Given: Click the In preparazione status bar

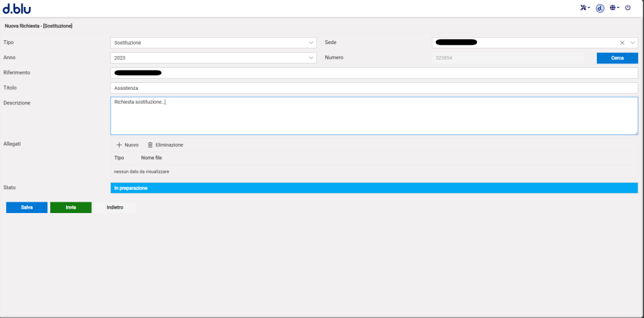Looking at the screenshot, I should [374, 188].
